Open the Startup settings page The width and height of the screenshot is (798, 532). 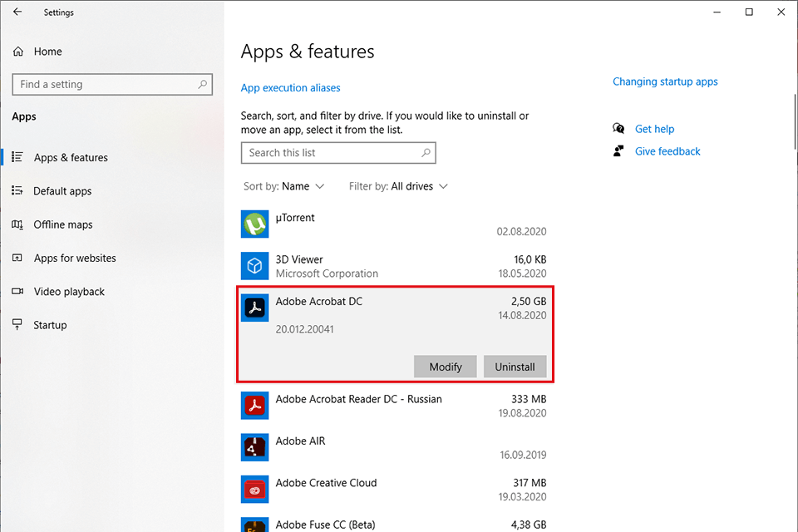(50, 325)
